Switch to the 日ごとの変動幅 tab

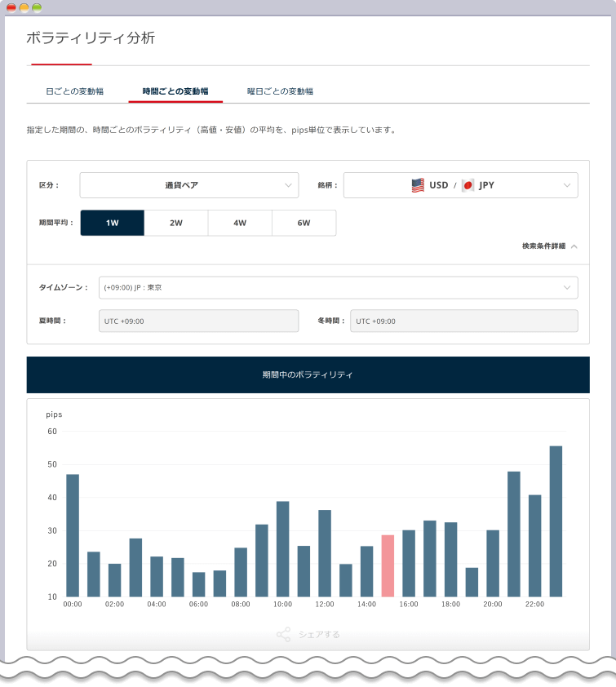pyautogui.click(x=75, y=91)
